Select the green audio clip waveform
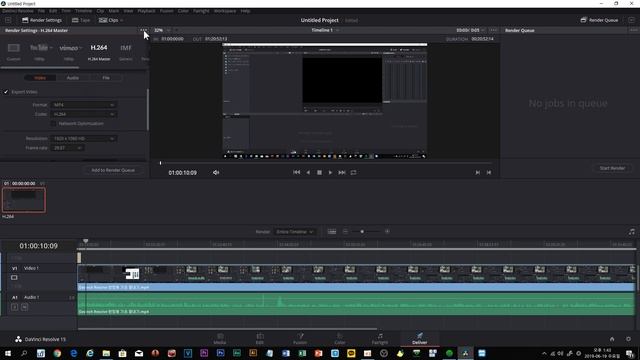The height and width of the screenshot is (360, 640). coord(356,304)
